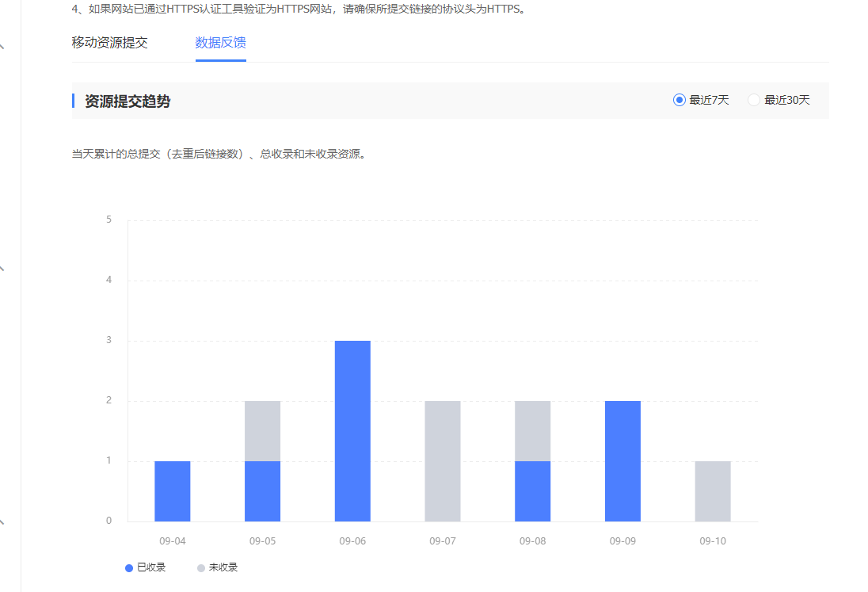Viewport: 868px width, 592px height.
Task: Click the 09-05 axis label
Action: tap(262, 541)
